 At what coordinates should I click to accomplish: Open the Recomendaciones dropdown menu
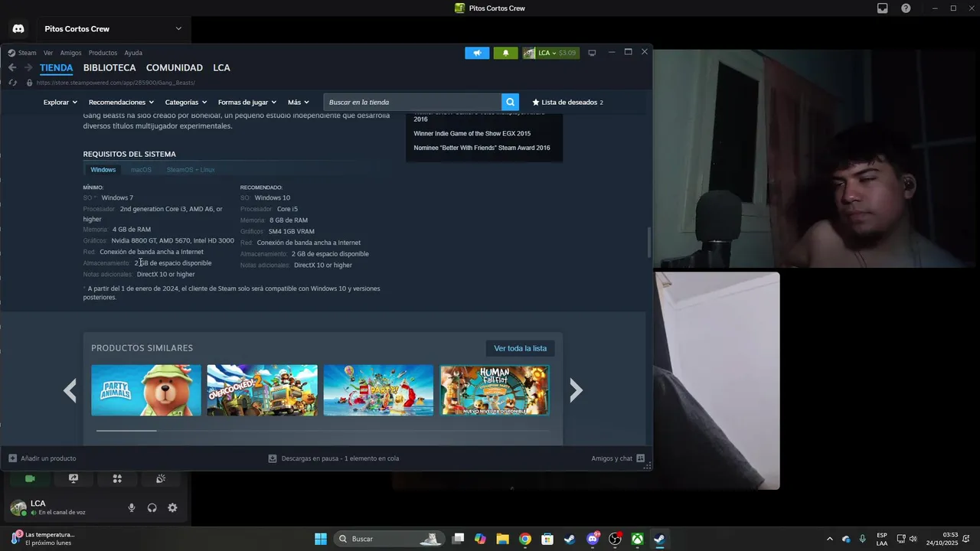click(x=121, y=102)
